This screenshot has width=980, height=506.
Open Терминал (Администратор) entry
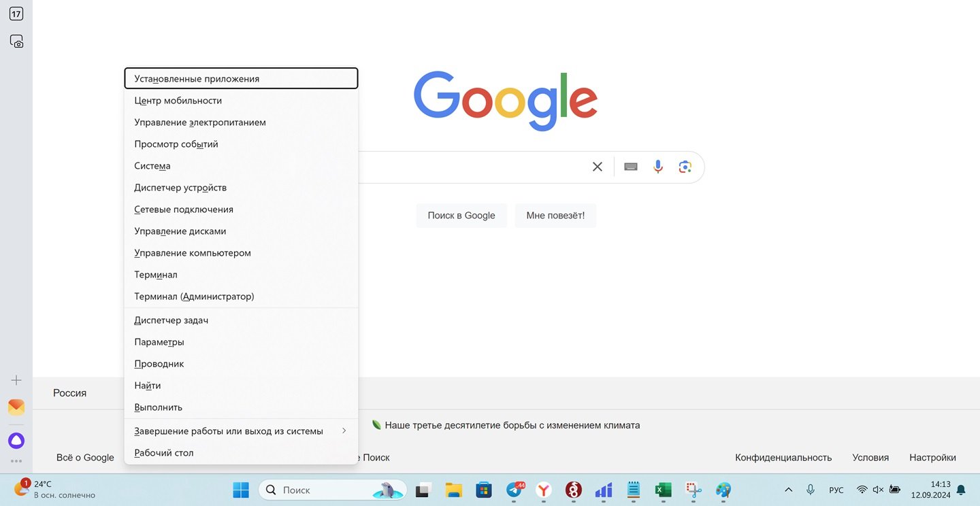241,297
